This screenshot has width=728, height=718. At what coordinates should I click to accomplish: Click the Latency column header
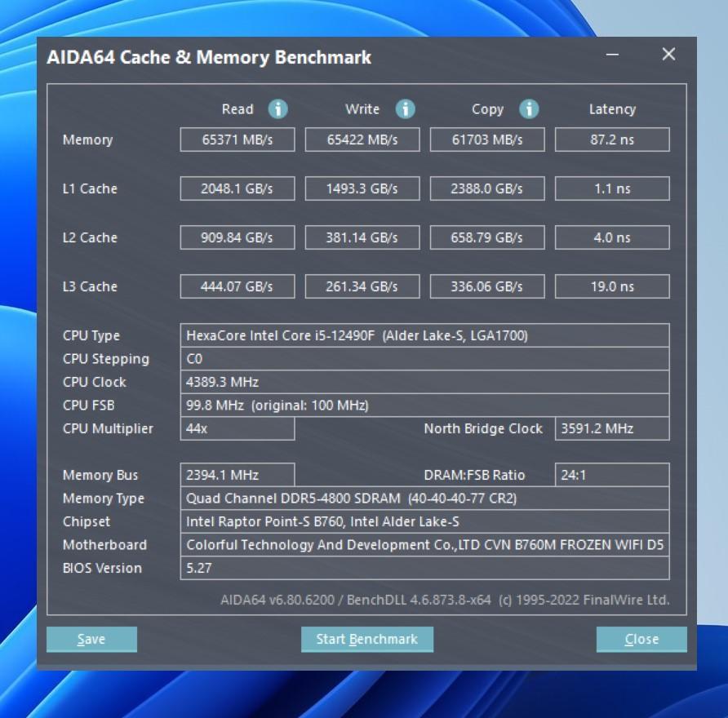[612, 109]
